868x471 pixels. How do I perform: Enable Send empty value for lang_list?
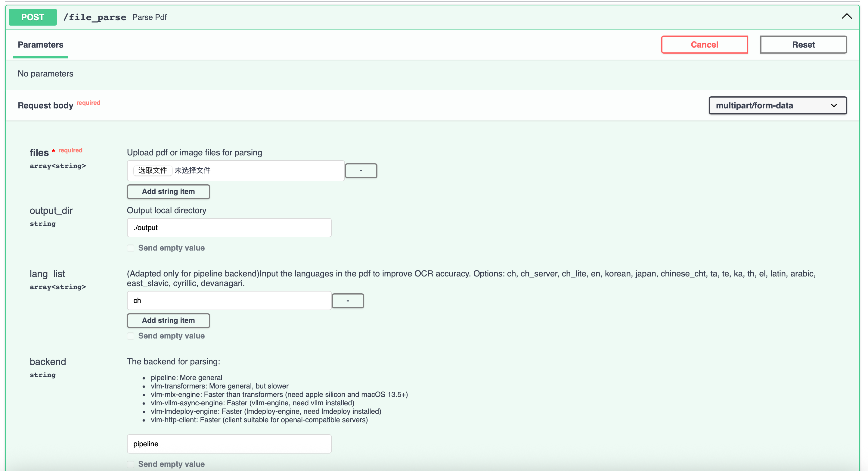click(131, 336)
